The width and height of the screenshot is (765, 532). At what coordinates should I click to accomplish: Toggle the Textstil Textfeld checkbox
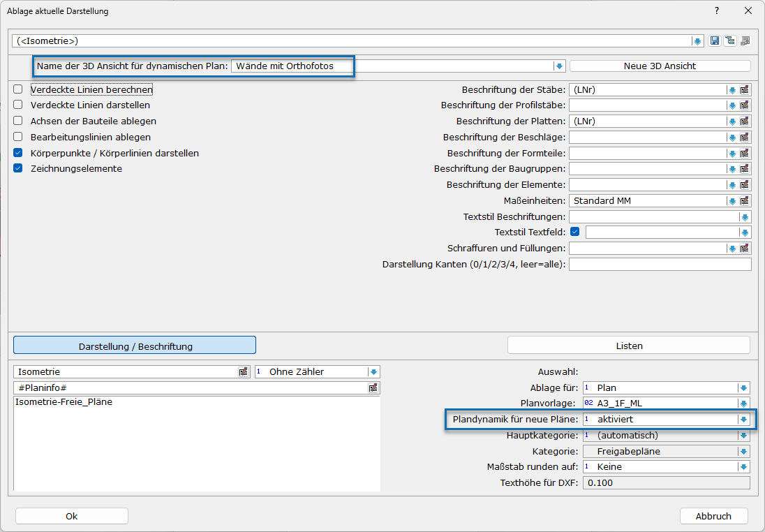[575, 232]
